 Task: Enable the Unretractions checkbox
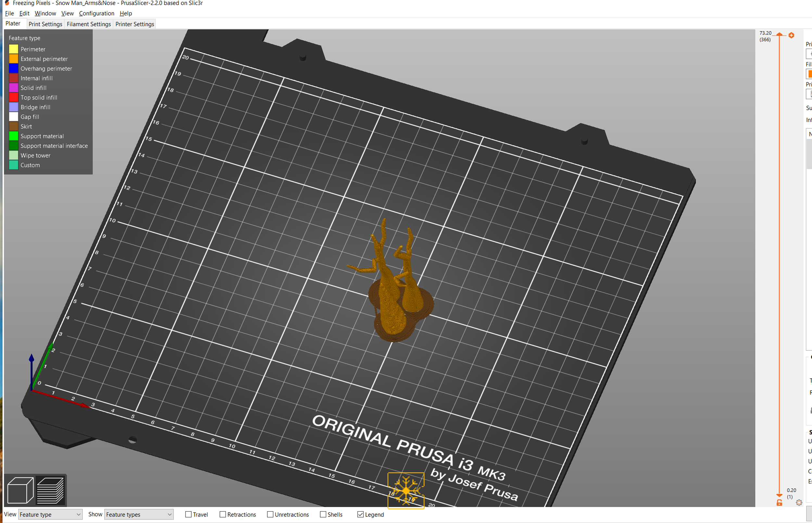pos(270,515)
